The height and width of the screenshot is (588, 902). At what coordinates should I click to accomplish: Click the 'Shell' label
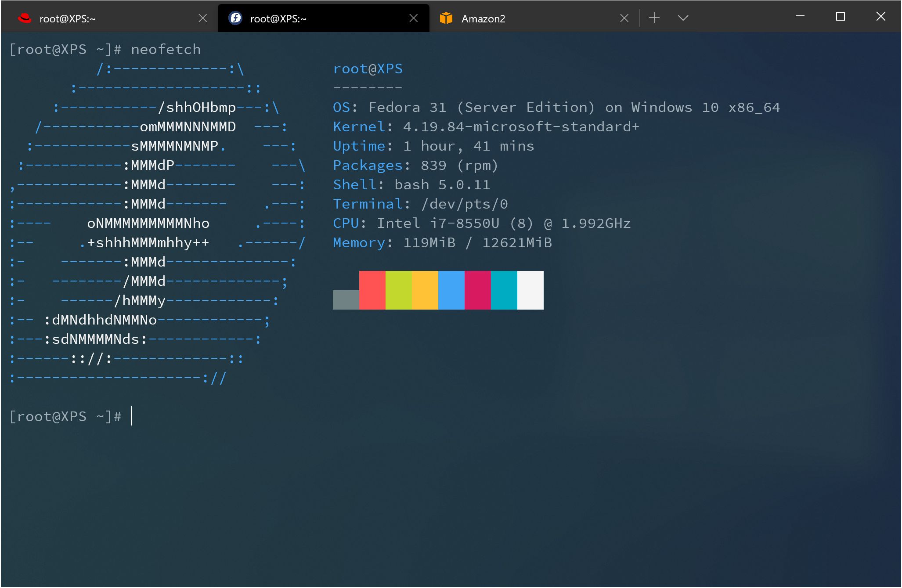(x=355, y=185)
